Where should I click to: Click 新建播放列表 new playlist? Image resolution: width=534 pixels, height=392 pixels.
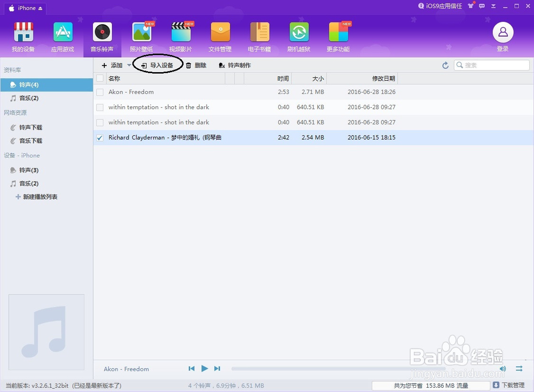click(x=36, y=197)
